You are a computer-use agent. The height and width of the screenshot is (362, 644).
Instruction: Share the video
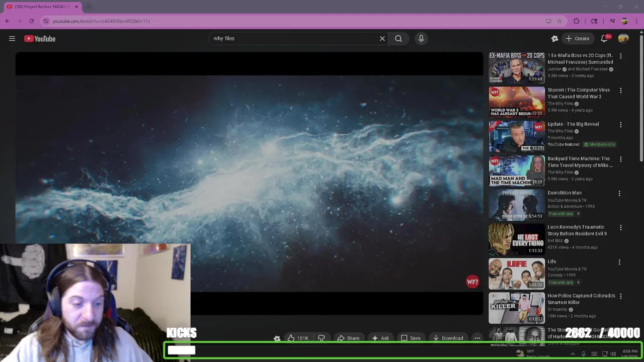348,338
